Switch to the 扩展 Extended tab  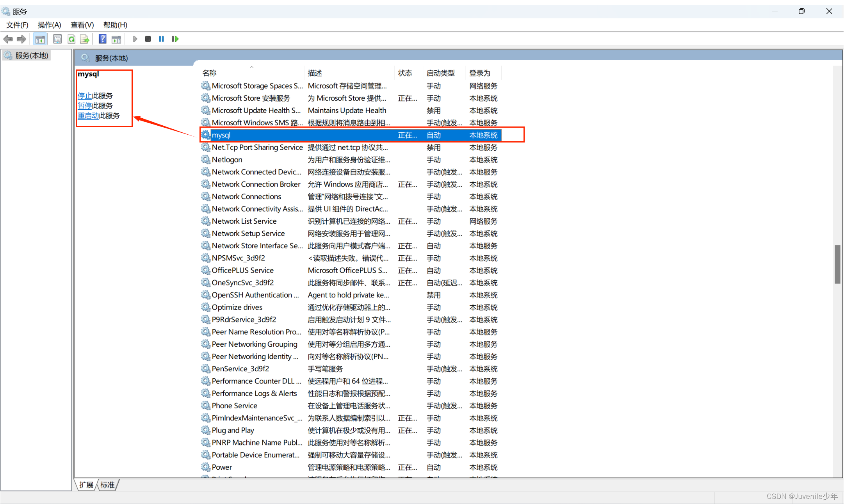point(86,485)
